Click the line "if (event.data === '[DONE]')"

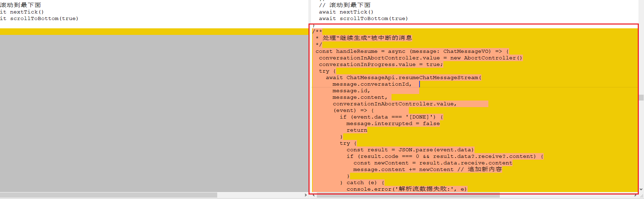391,117
